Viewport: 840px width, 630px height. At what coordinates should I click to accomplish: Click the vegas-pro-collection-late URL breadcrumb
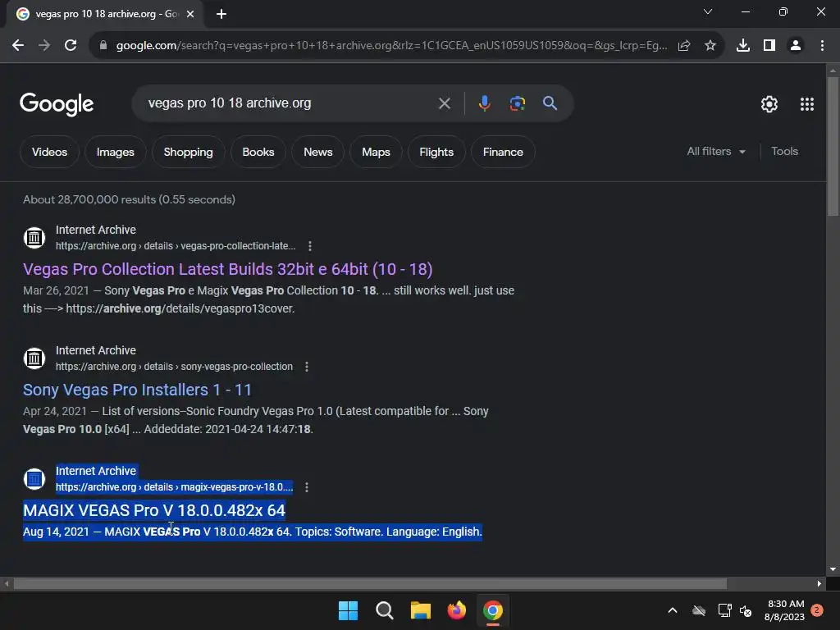[x=176, y=246]
